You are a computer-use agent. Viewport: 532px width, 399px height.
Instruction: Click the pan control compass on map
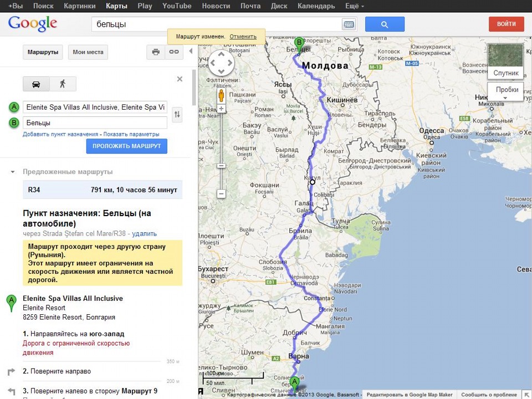pyautogui.click(x=221, y=63)
